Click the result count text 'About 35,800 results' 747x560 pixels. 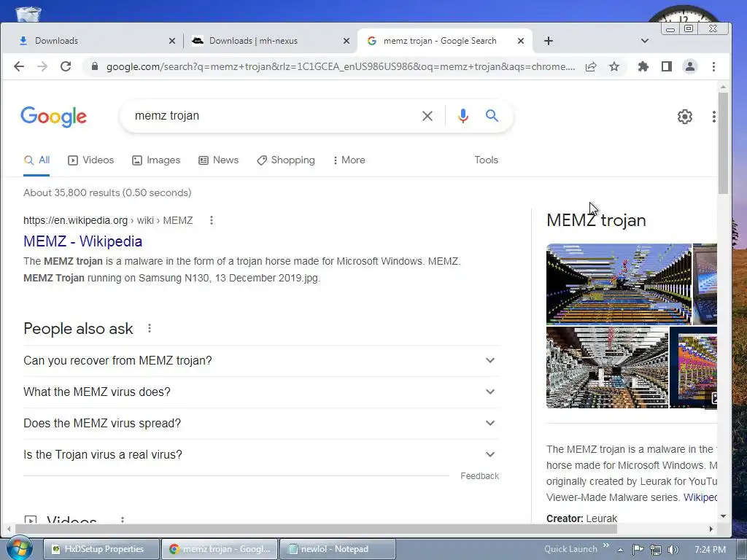point(71,192)
